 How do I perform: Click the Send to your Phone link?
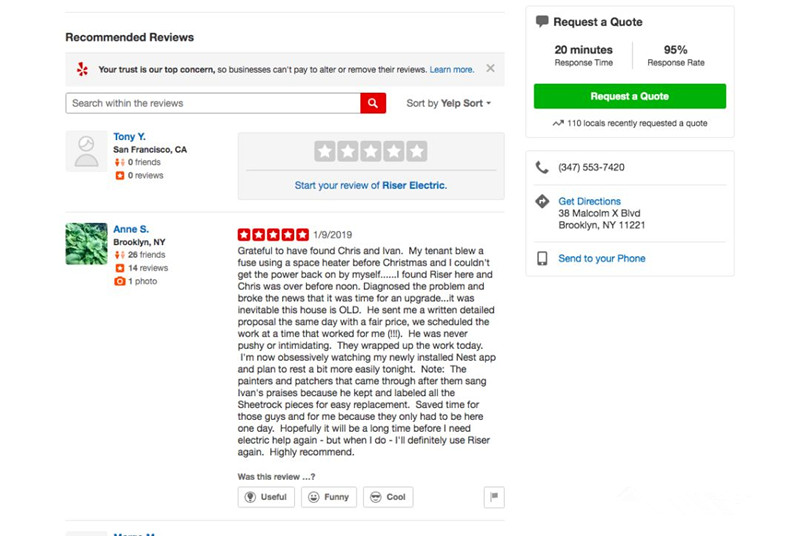pos(601,258)
